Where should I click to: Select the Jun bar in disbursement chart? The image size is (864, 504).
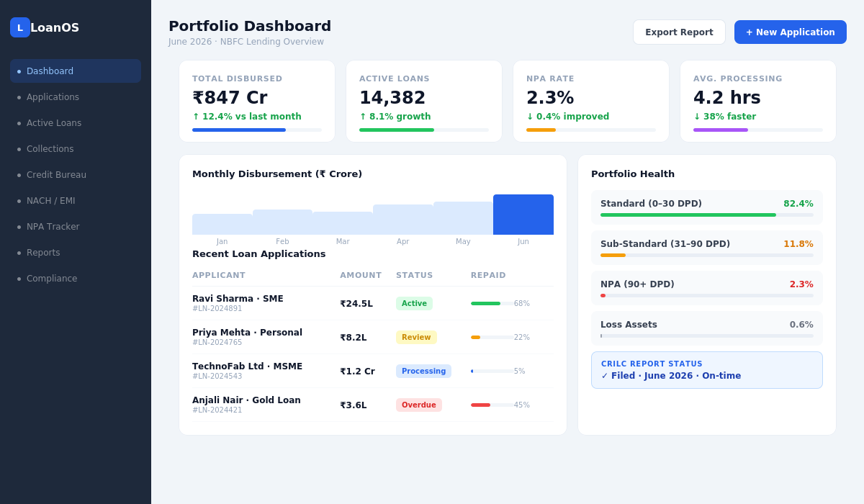523,215
